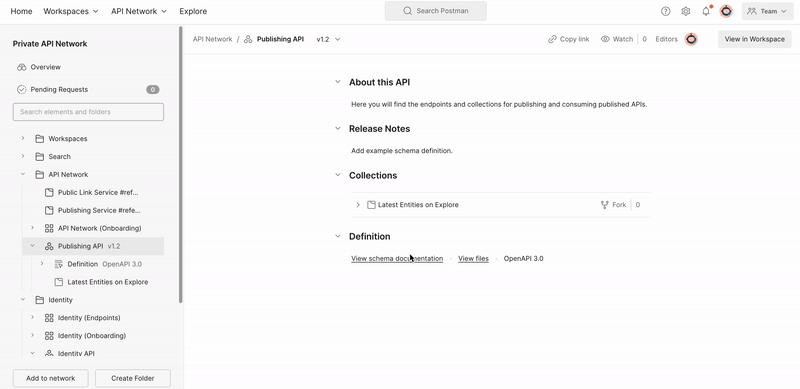Expand the Identity (Onboarding) tree item
The image size is (800, 389).
click(x=32, y=335)
